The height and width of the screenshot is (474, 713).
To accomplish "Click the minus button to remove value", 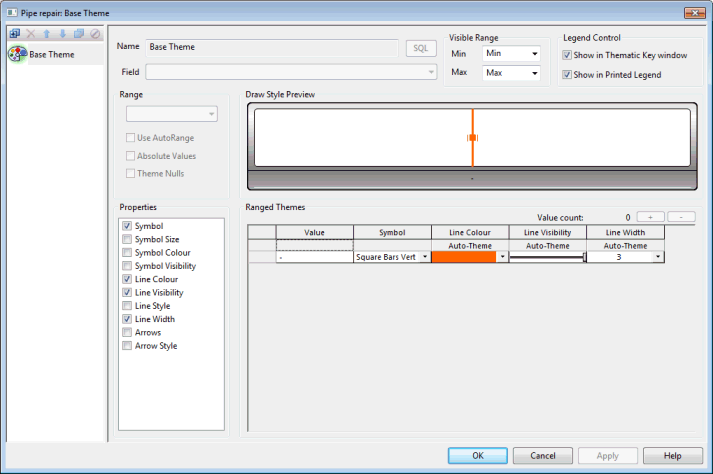I will (681, 217).
